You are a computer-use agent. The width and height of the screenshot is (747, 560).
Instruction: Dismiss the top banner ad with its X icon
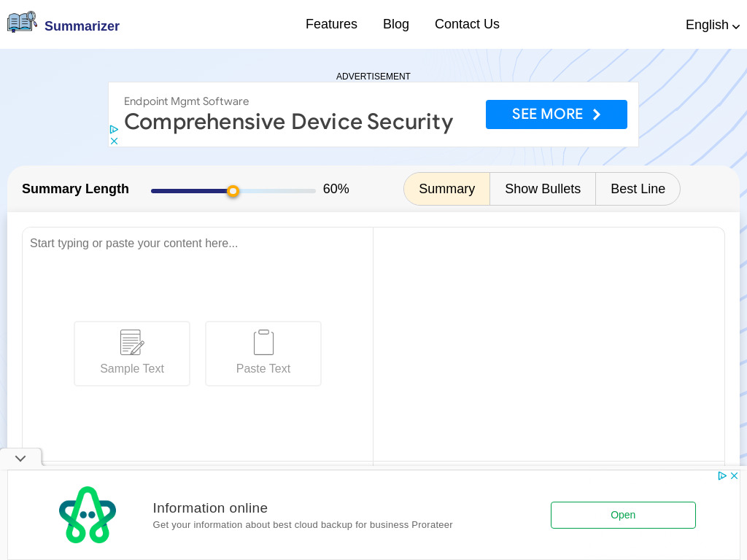point(115,141)
